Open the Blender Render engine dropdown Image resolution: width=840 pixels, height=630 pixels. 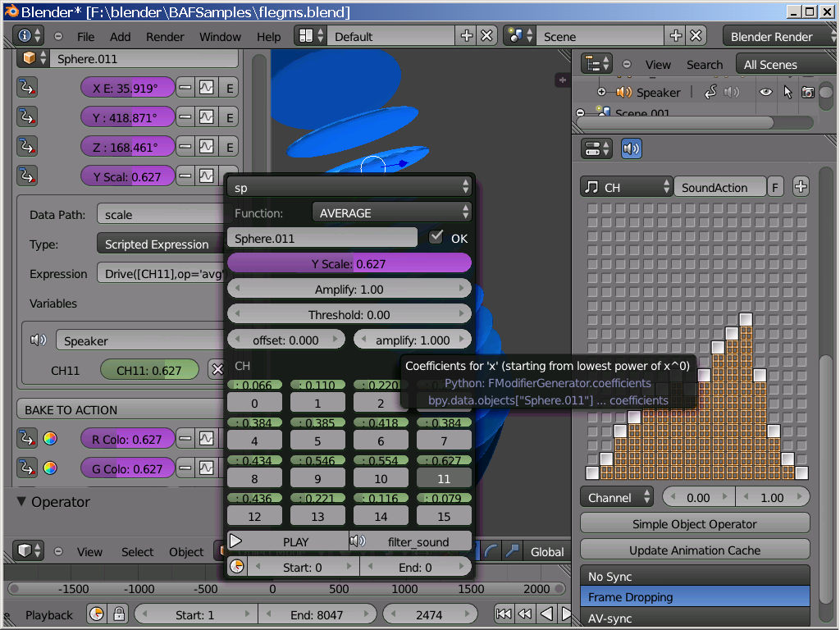pos(779,36)
